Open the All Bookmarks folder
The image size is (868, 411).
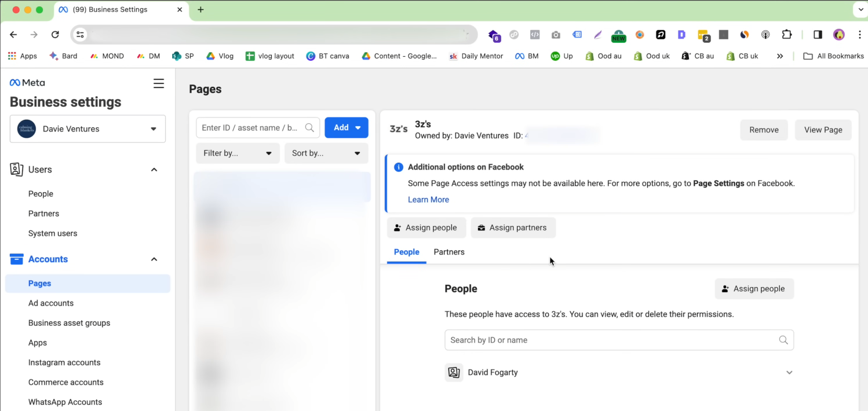[833, 56]
